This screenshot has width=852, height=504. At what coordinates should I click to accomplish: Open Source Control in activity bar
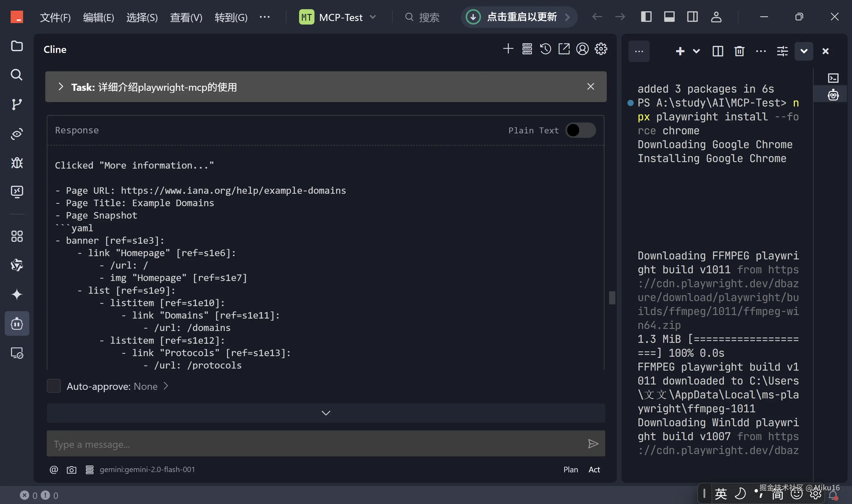tap(17, 104)
